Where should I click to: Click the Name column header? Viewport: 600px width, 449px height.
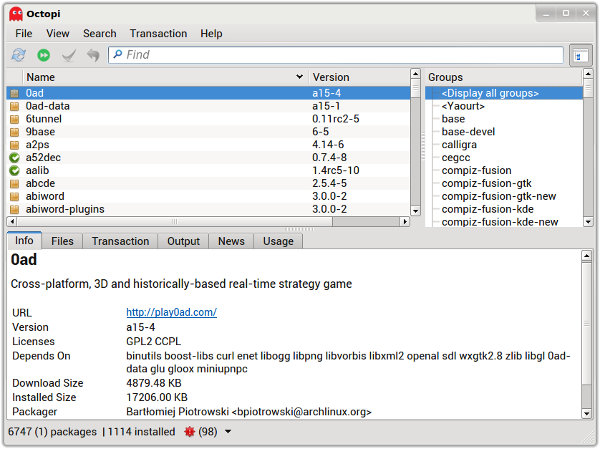(x=165, y=77)
